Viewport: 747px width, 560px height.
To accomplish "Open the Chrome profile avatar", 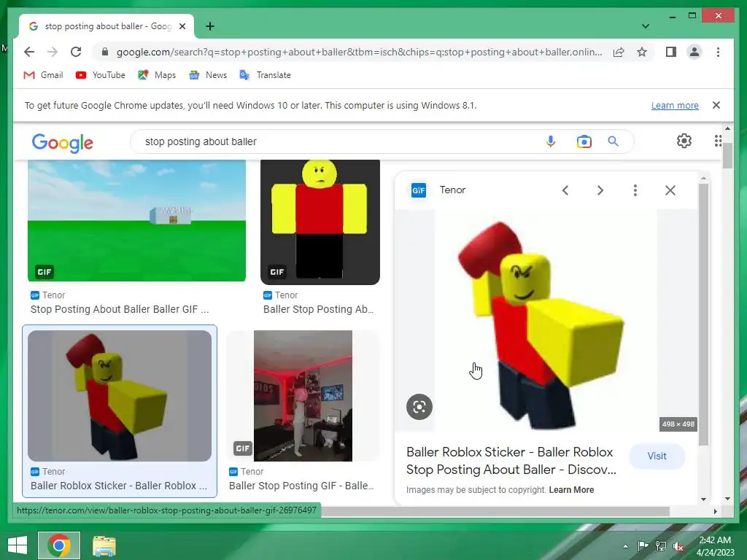I will [694, 52].
